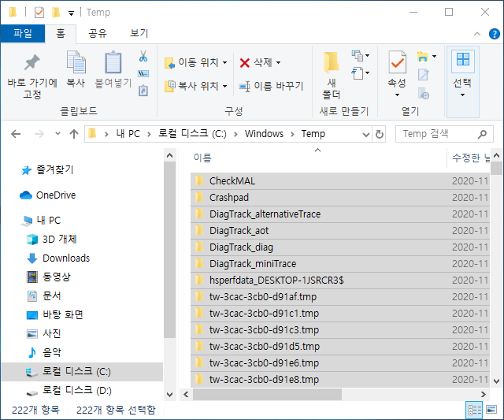Refresh the Temp folder view
Image resolution: width=504 pixels, height=420 pixels.
(380, 134)
